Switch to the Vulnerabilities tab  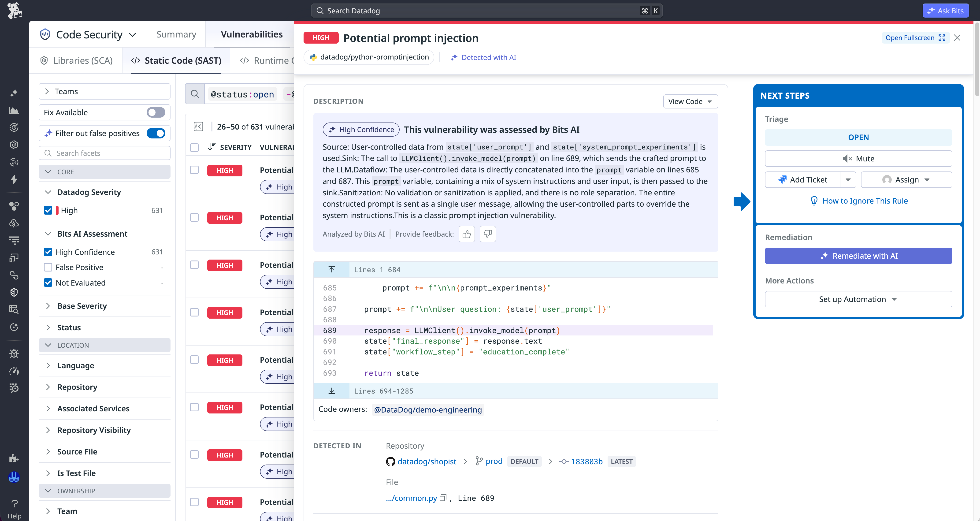252,34
